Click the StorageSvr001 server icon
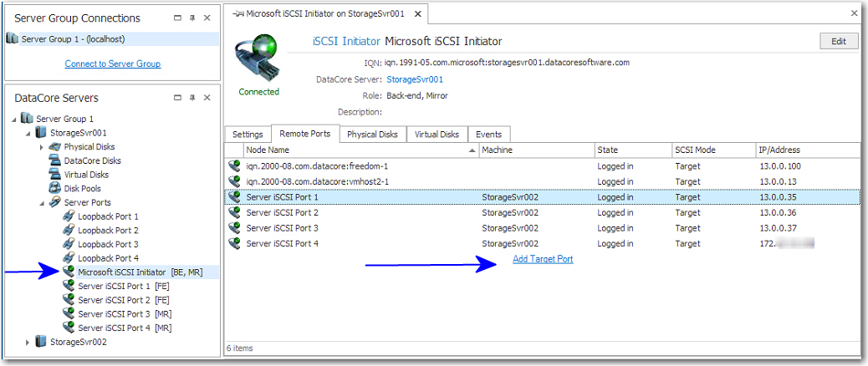This screenshot has height=366, width=868. coord(41,133)
